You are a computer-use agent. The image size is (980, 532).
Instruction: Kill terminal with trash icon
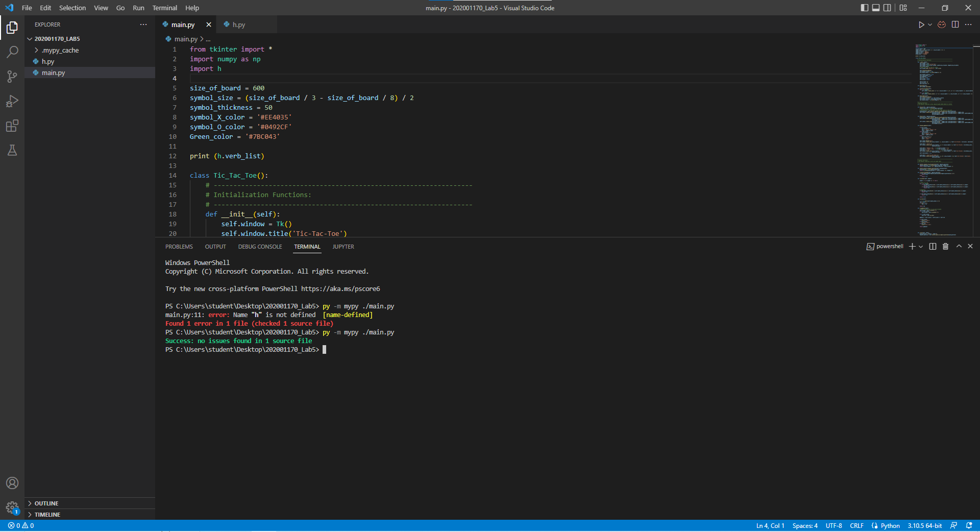click(945, 247)
